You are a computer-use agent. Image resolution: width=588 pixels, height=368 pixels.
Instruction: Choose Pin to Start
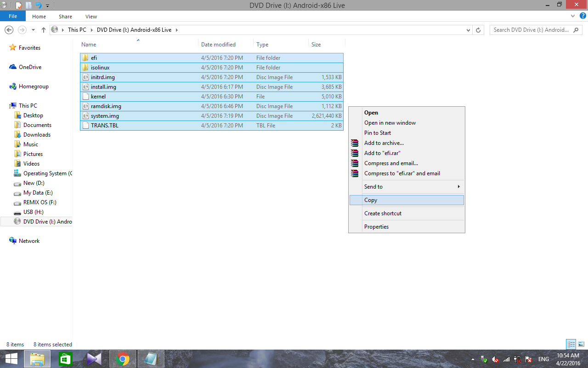407,133
